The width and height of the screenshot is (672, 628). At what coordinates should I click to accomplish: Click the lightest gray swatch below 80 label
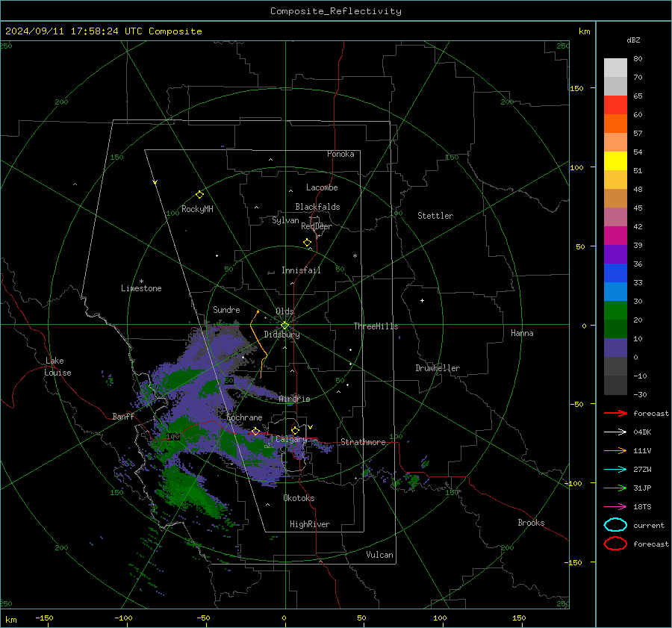(x=615, y=67)
